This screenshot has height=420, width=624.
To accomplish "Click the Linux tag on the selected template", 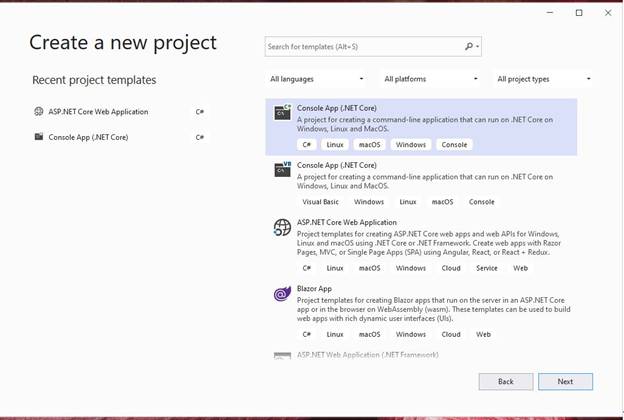I will (335, 145).
